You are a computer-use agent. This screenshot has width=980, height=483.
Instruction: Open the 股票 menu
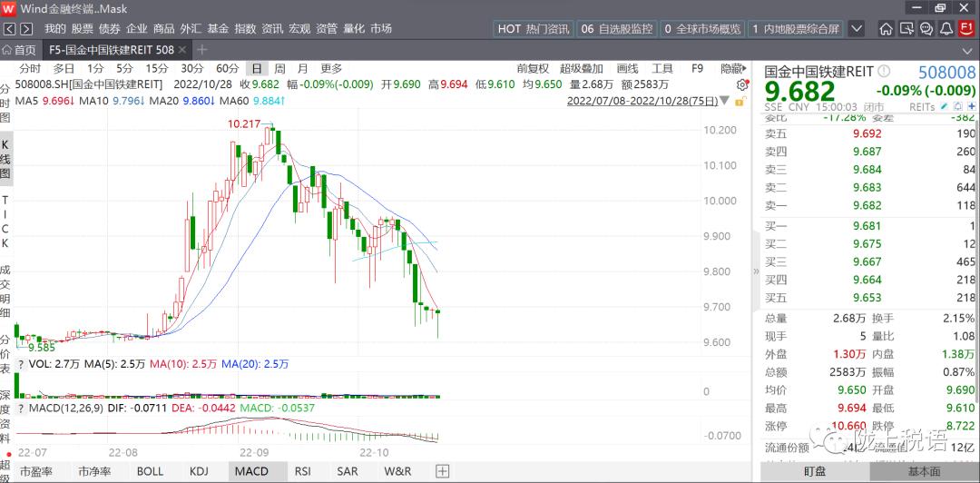82,29
